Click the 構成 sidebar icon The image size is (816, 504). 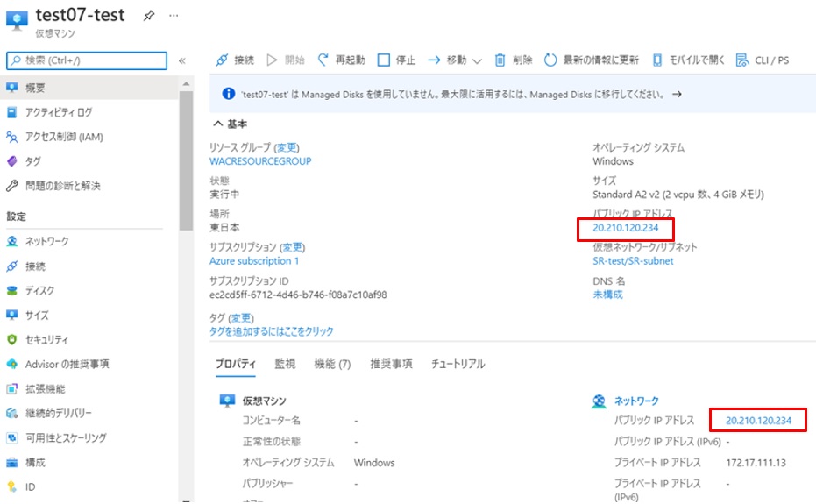pos(12,462)
